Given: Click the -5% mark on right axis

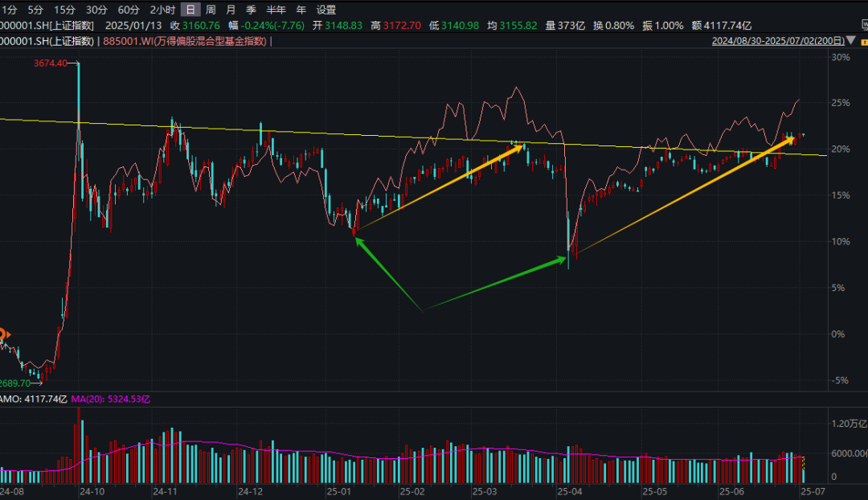Looking at the screenshot, I should tap(841, 380).
